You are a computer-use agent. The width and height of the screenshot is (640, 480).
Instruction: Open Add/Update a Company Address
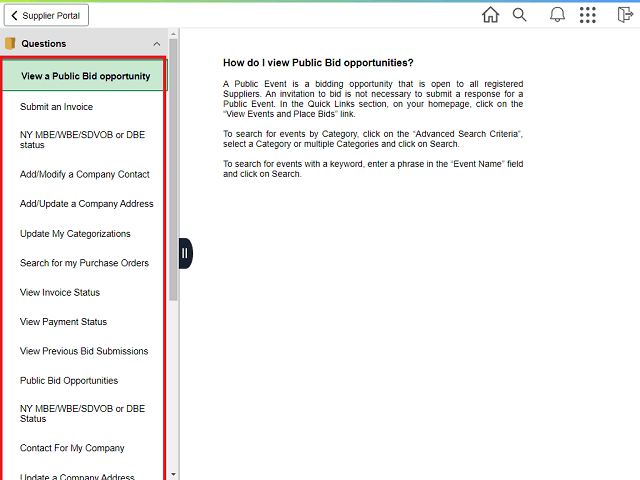pos(87,204)
